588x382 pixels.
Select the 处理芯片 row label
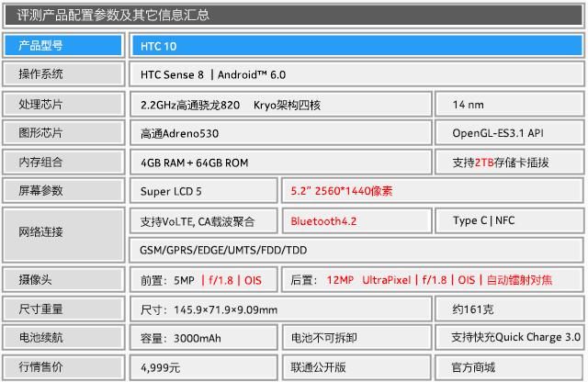62,104
